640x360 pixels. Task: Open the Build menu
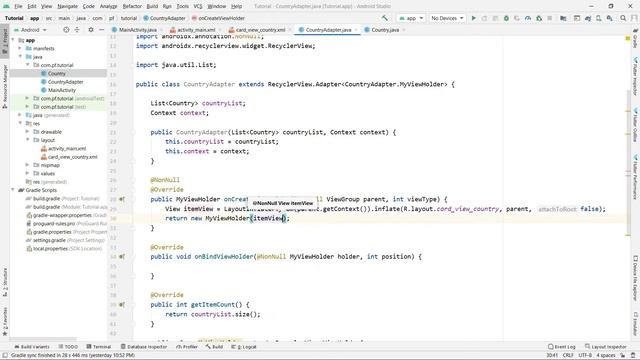coord(152,6)
